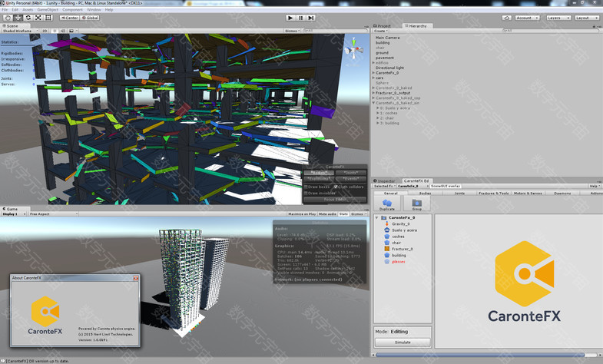Select Gravity_0 arrow icon in CaronteFX list
The image size is (603, 364).
[387, 223]
